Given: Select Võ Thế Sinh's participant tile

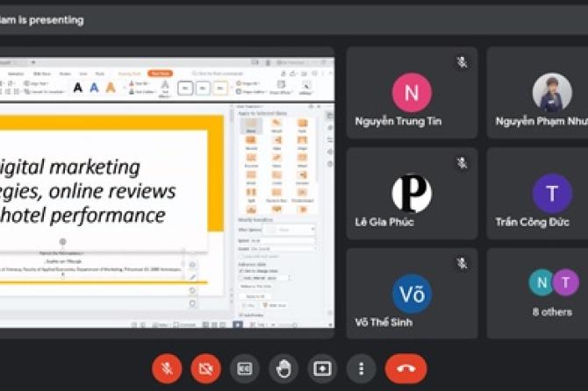Looking at the screenshot, I should [x=412, y=293].
